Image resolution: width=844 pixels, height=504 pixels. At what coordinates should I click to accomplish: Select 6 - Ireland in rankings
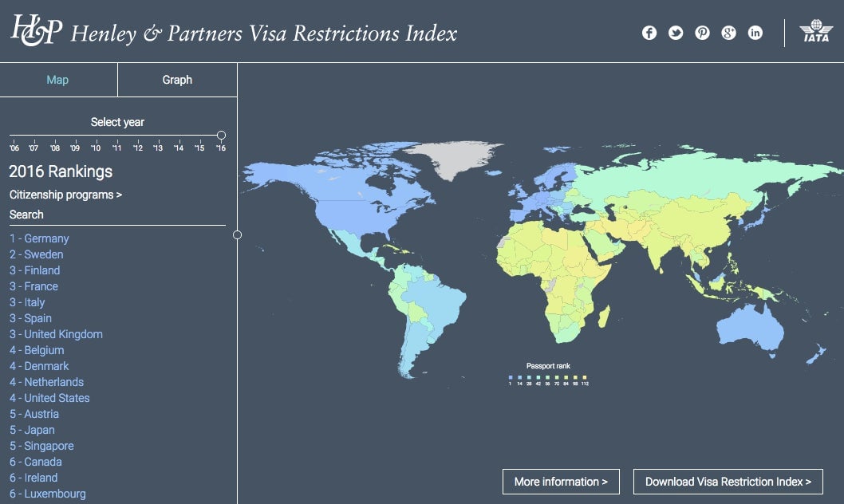(x=34, y=478)
